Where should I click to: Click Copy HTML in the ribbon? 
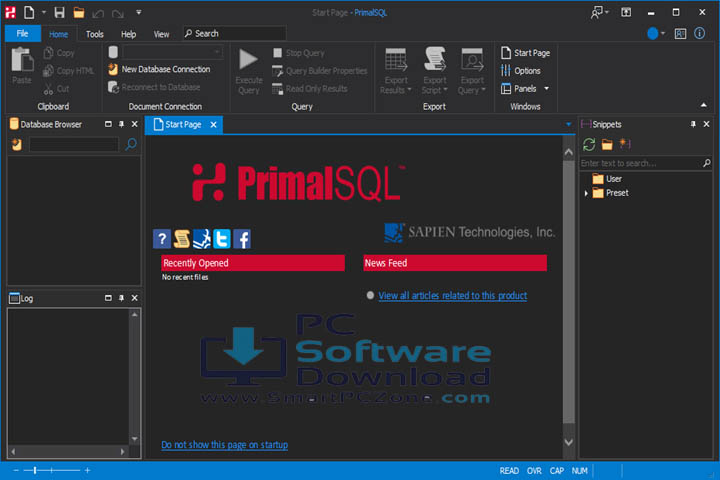[x=68, y=71]
